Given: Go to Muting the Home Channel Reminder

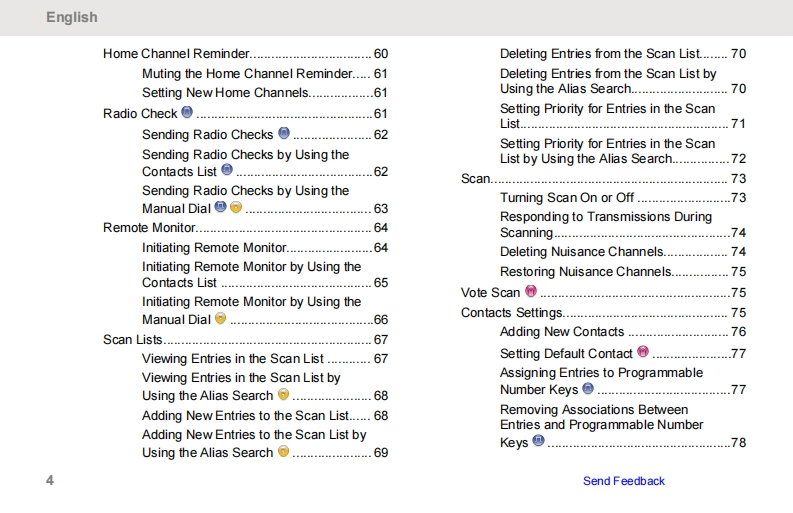Looking at the screenshot, I should click(247, 74).
